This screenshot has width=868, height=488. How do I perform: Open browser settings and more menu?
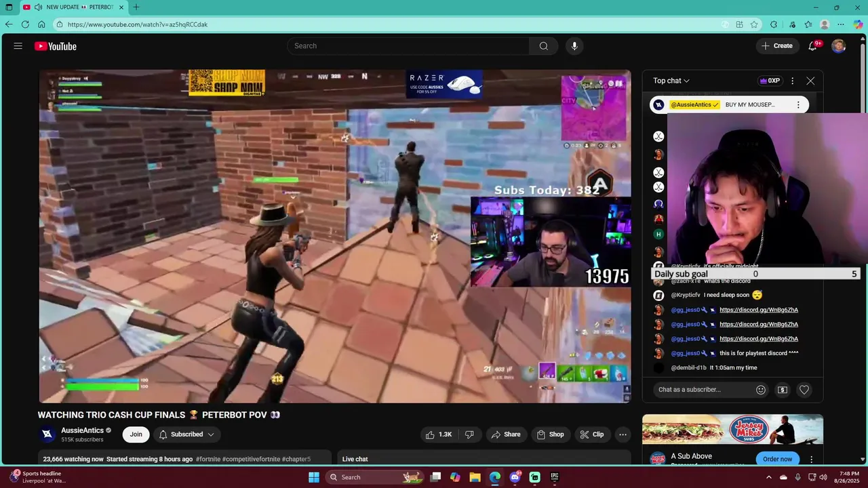[x=841, y=24]
